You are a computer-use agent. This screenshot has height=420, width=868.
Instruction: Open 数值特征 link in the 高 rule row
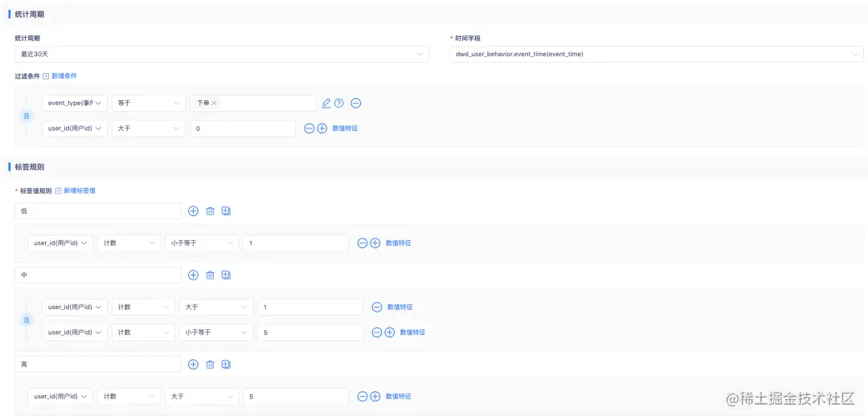399,396
